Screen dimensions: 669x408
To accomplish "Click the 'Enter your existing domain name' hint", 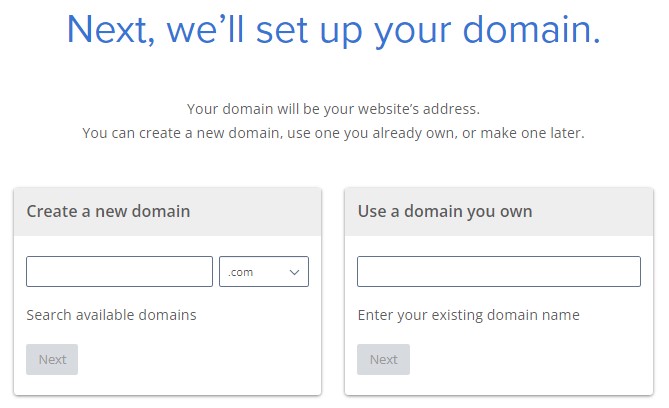I will point(468,315).
